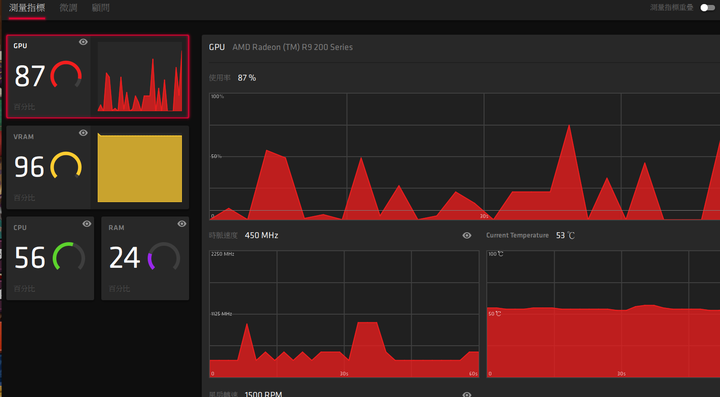Click the Current Temperature label

click(518, 235)
